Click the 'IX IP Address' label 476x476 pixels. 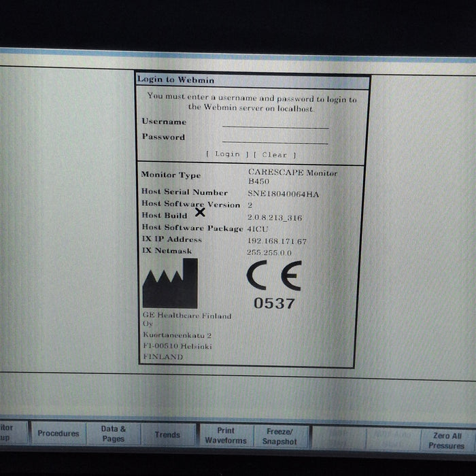point(172,239)
